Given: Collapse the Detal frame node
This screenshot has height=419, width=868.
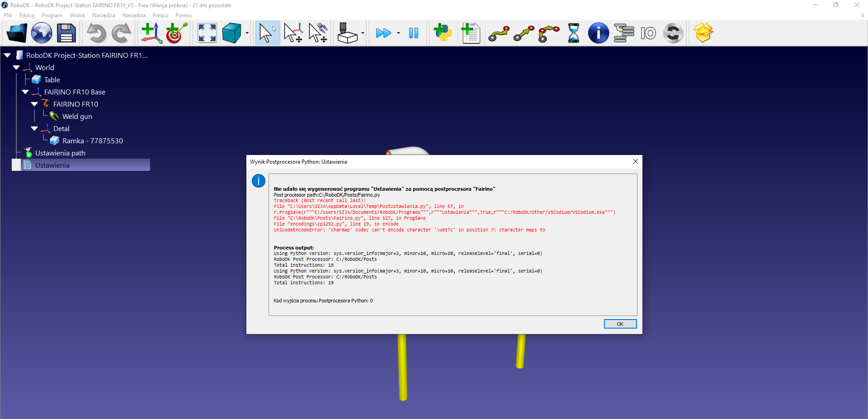Looking at the screenshot, I should point(34,129).
